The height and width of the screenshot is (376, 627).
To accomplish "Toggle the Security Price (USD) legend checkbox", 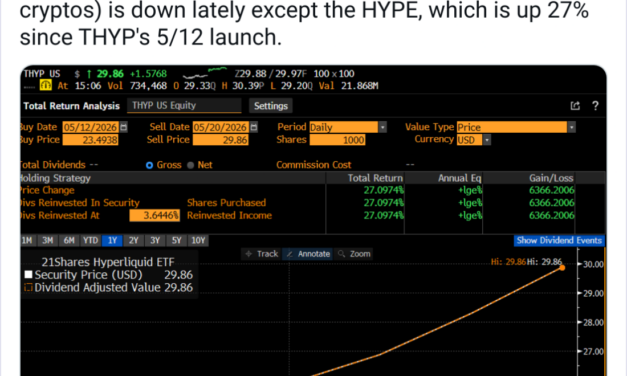I will click(x=28, y=274).
